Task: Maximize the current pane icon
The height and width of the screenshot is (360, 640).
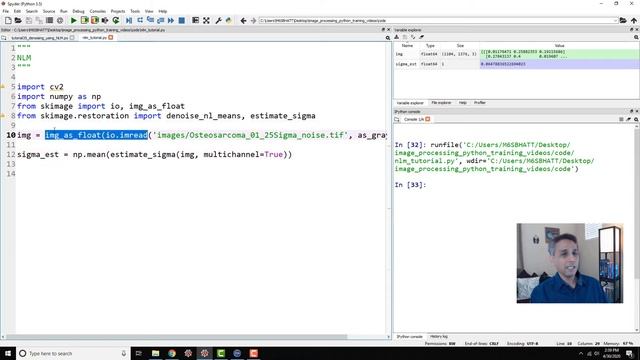Action: [196, 20]
